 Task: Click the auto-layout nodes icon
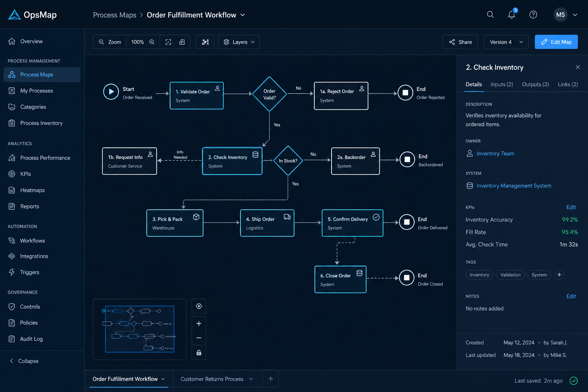point(206,42)
